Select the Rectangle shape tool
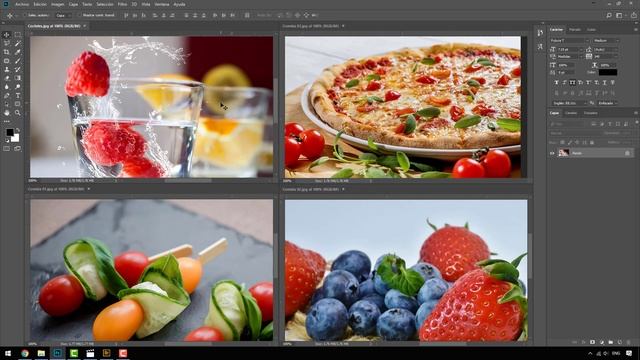This screenshot has width=640, height=360. 18,104
